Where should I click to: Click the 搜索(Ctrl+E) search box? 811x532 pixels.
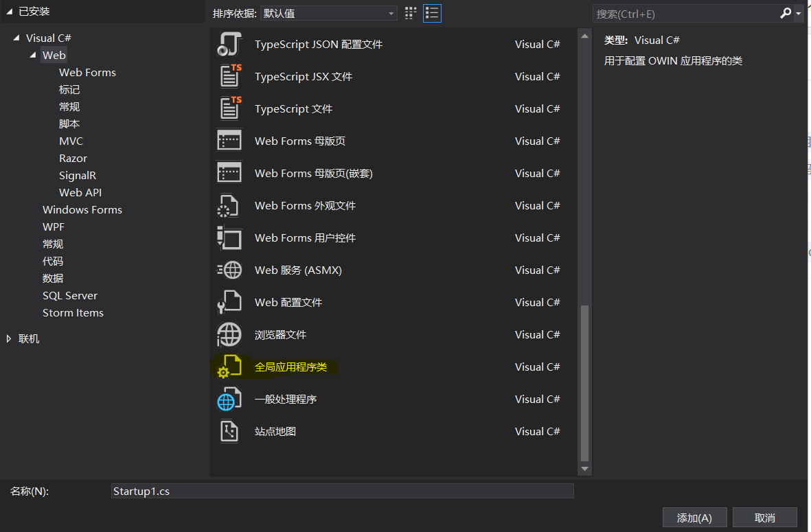[x=685, y=14]
